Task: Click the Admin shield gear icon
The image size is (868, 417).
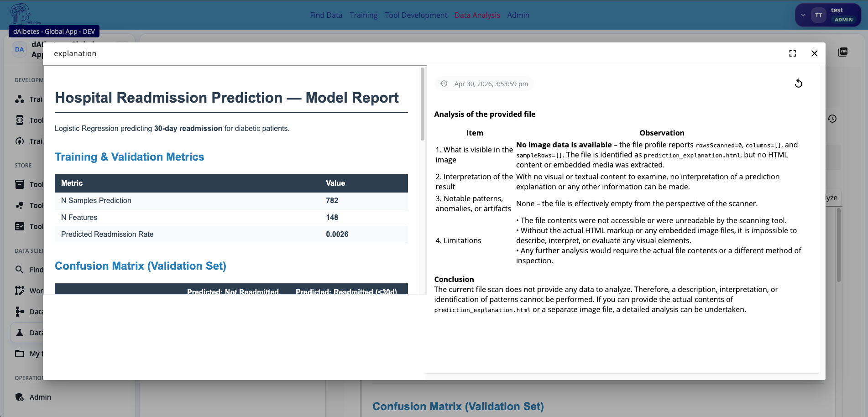Action: (x=20, y=397)
